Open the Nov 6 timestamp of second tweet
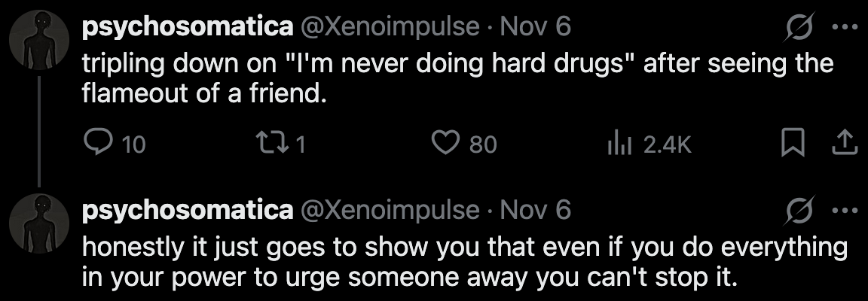Viewport: 868px width, 301px height. click(x=535, y=211)
